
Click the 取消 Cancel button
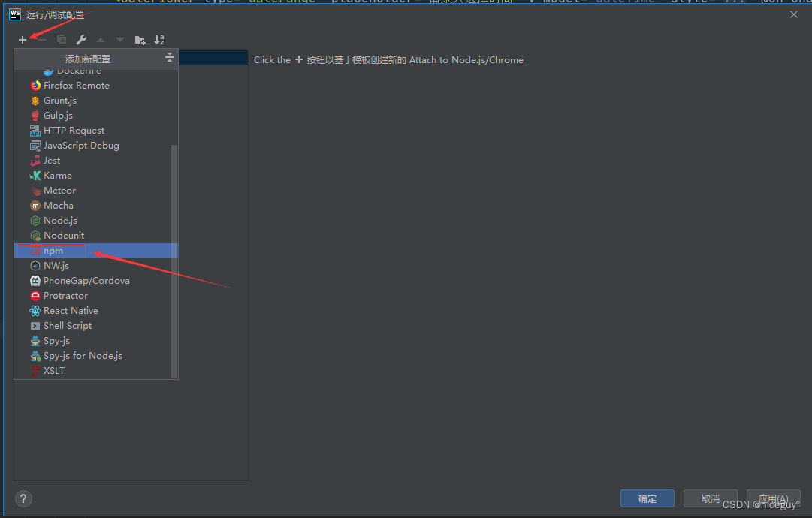[x=710, y=498]
